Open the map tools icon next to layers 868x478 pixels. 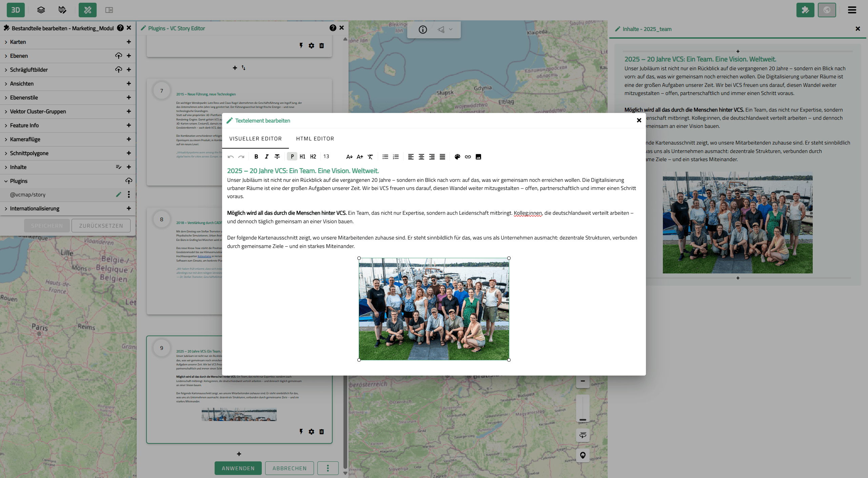tap(62, 10)
